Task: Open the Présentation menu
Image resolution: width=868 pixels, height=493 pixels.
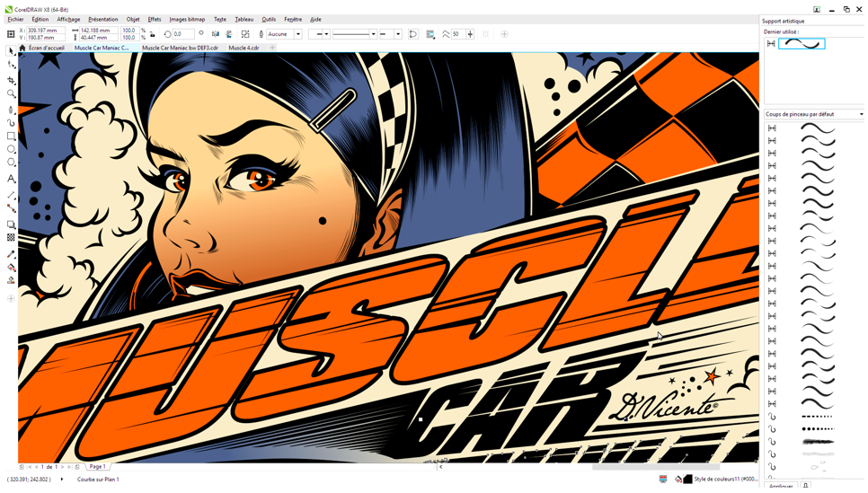Action: tap(103, 19)
